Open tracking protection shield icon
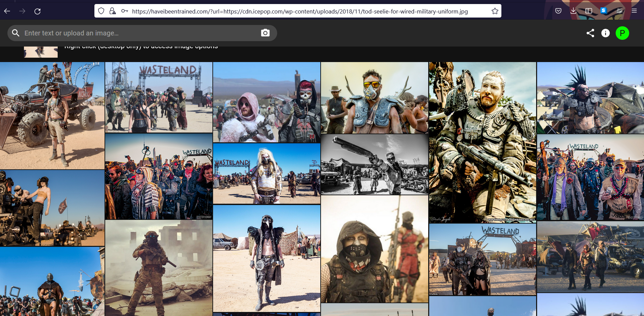Screen dimensions: 644x316 (x=101, y=11)
